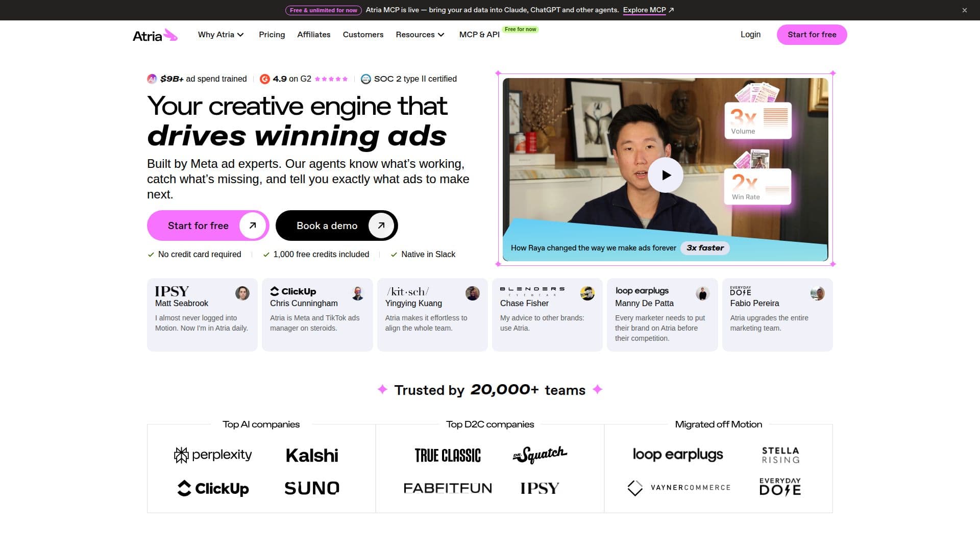Dismiss the top announcement banner
This screenshot has width=980, height=551.
click(x=965, y=10)
